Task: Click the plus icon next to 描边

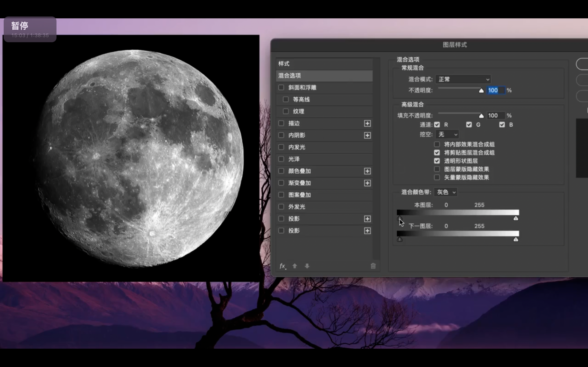Action: tap(367, 123)
